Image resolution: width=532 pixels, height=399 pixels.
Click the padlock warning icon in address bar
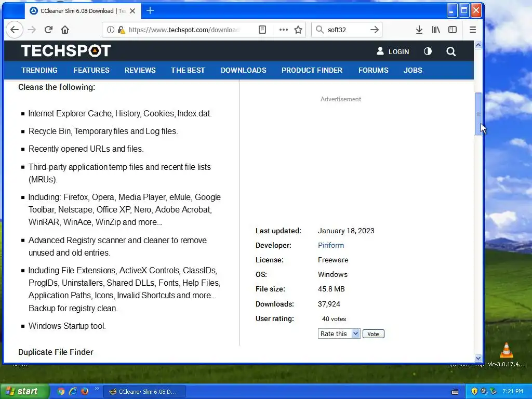tap(121, 30)
